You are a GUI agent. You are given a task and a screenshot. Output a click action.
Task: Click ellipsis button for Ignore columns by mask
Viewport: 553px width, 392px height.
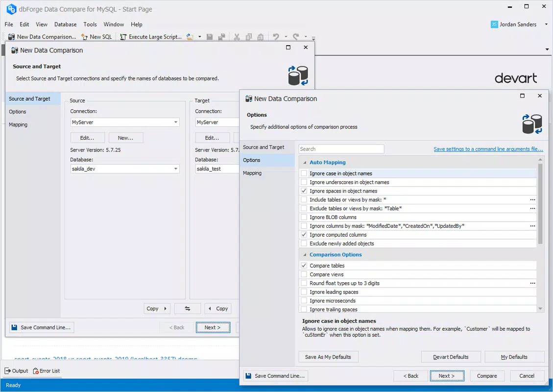point(532,226)
